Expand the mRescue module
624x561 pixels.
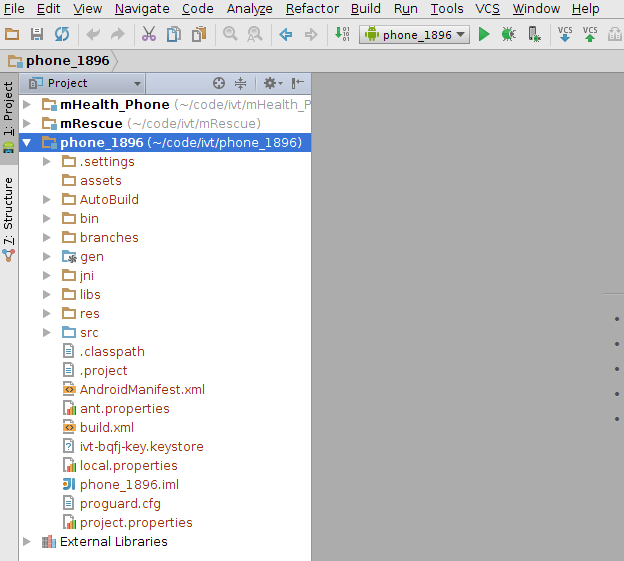27,123
